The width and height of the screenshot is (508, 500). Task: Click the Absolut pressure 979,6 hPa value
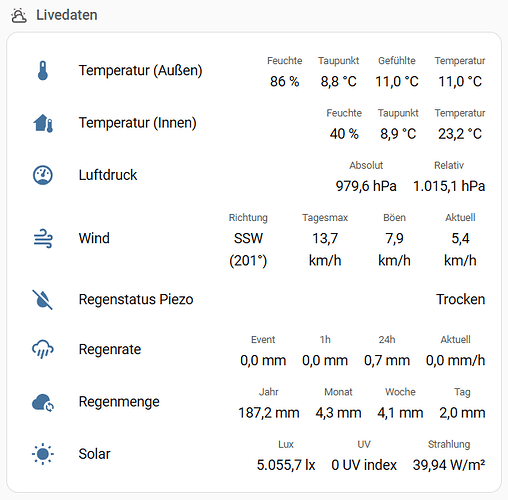click(x=366, y=186)
